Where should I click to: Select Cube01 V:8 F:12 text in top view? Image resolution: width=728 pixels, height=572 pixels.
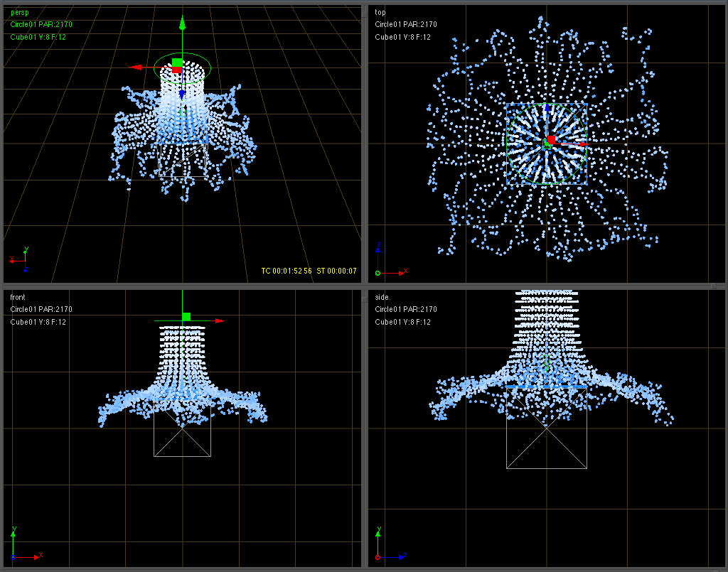[x=402, y=37]
